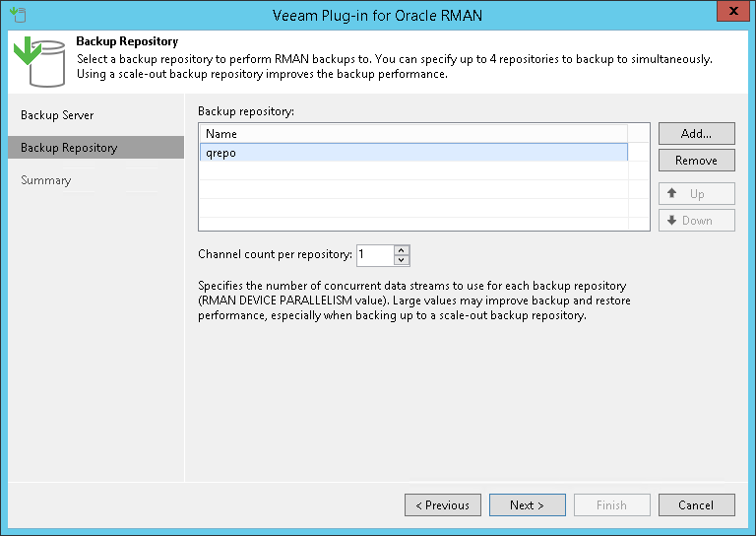Click the backup repository header icon

tap(39, 62)
